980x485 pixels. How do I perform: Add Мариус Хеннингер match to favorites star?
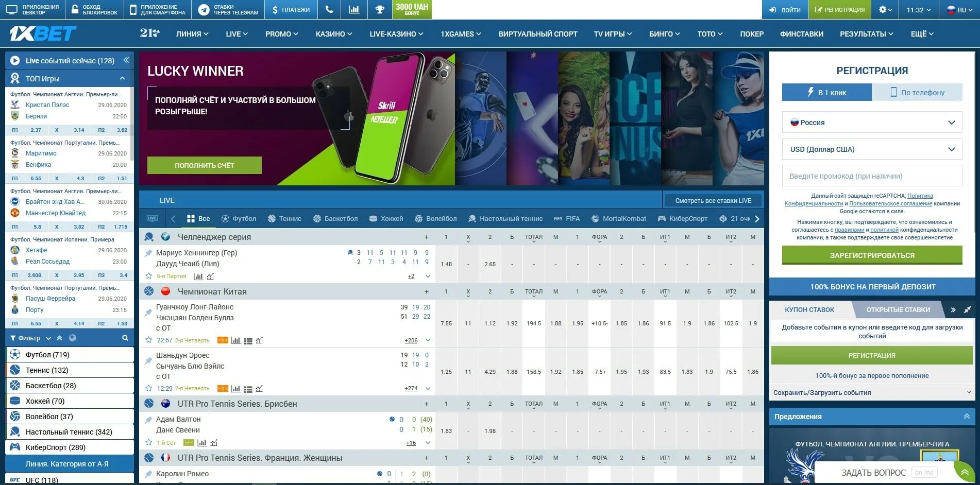tap(149, 276)
